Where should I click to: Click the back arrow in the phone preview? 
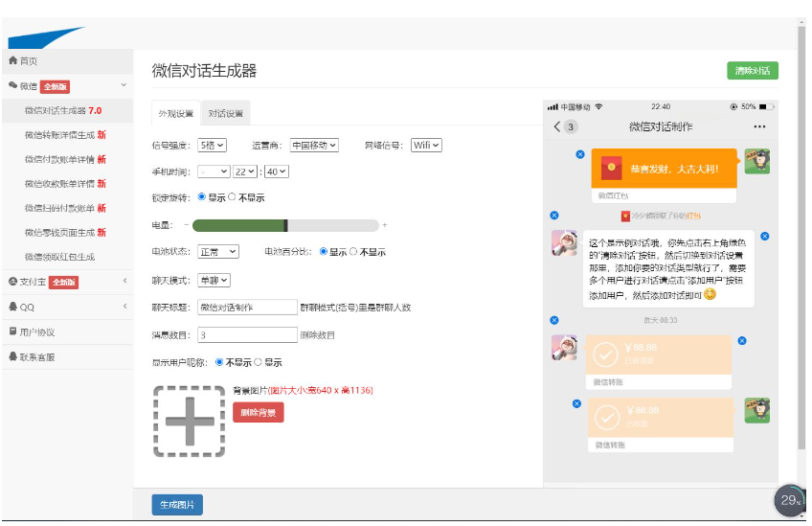[x=557, y=126]
